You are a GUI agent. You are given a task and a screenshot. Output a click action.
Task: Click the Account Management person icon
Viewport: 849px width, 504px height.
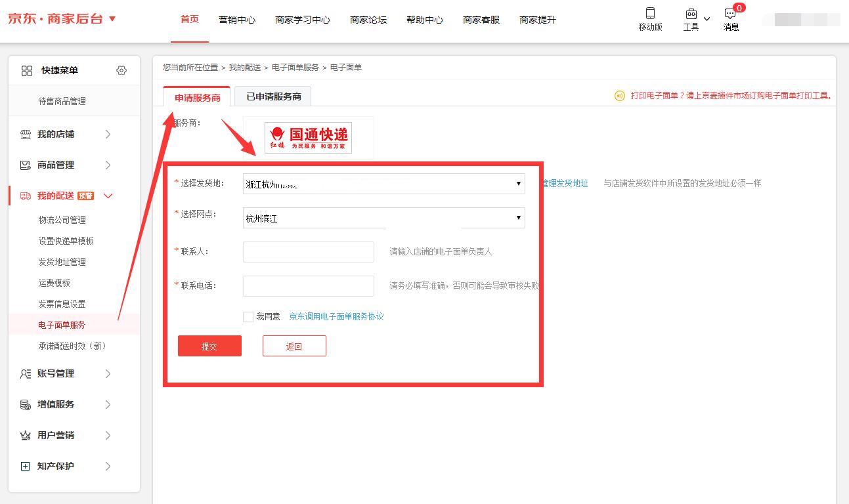(x=26, y=373)
